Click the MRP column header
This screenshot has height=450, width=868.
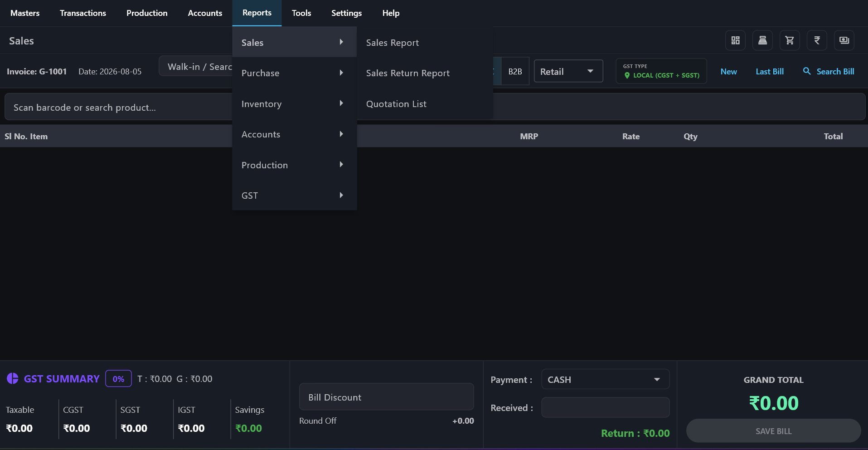coord(529,136)
